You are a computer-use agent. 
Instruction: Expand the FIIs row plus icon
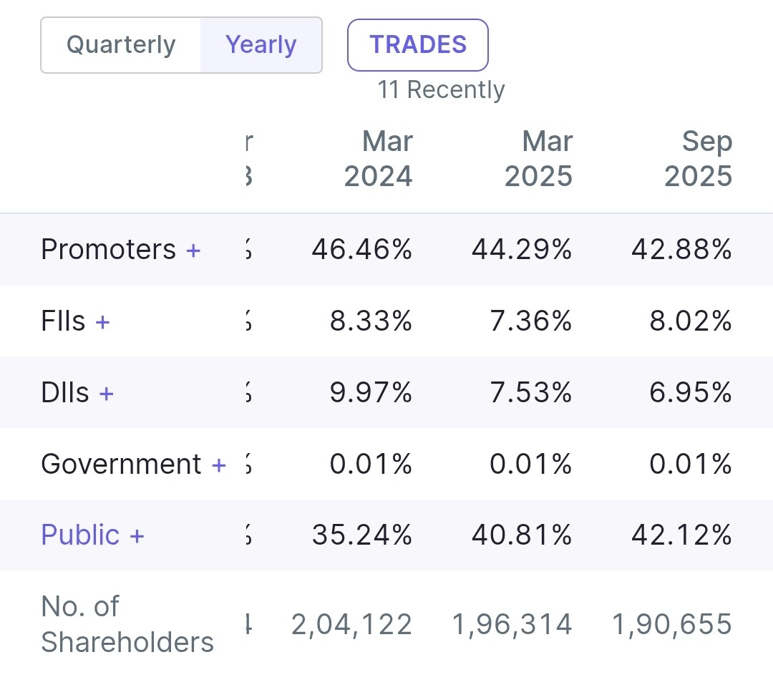(102, 321)
